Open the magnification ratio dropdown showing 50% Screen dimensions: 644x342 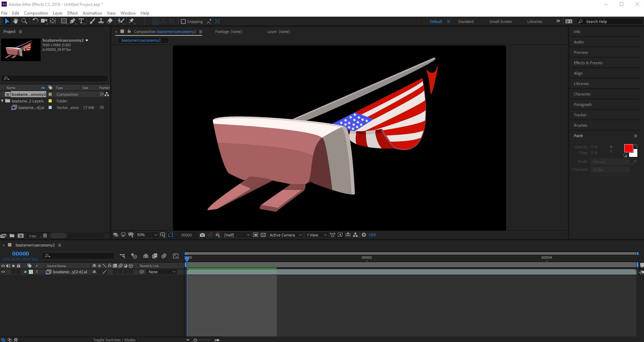(146, 235)
